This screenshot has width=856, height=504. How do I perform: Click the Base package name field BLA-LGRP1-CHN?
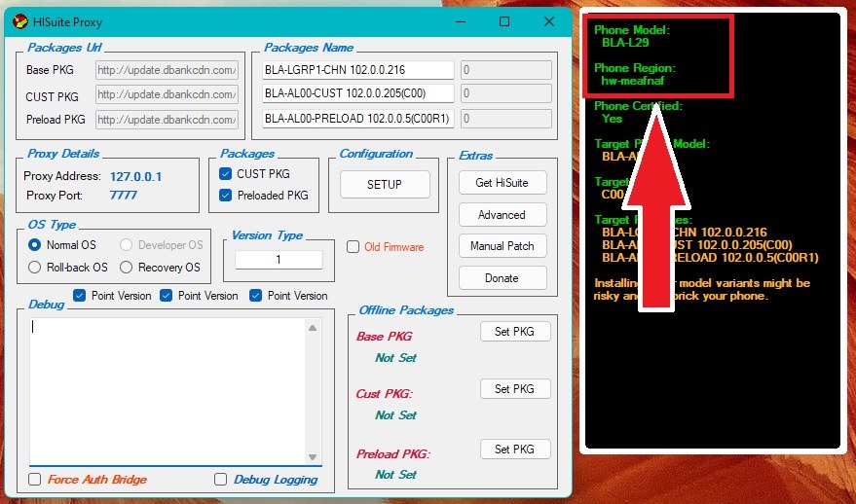point(357,70)
